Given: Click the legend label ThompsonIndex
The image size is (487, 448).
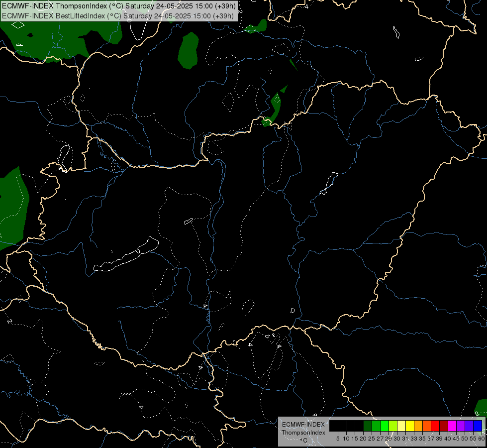Looking at the screenshot, I should [x=303, y=433].
